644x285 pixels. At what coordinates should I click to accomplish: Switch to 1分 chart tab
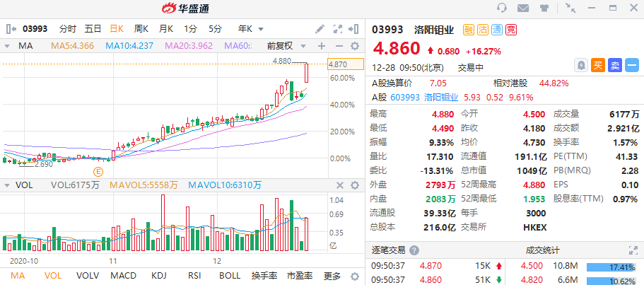coord(191,29)
